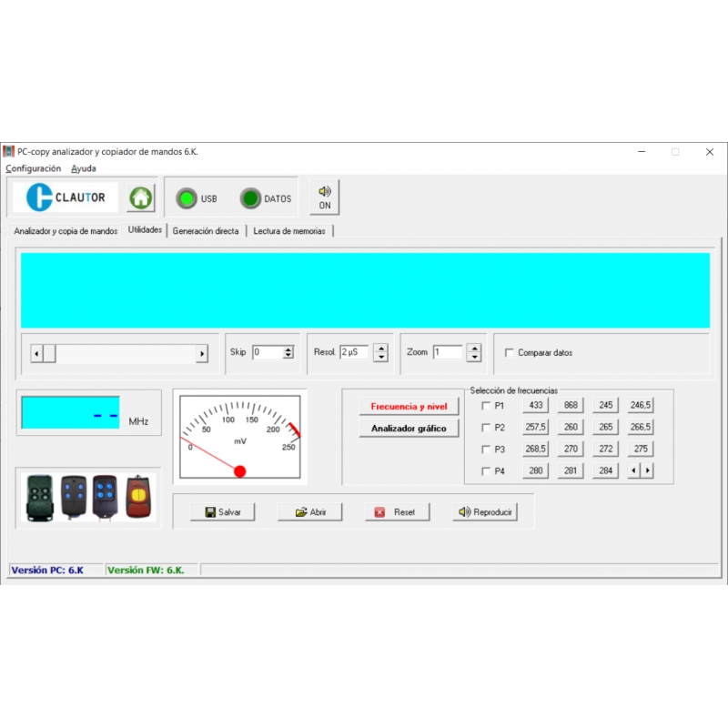Check the P4 frequency checkbox
Image resolution: width=728 pixels, height=728 pixels.
[x=486, y=471]
